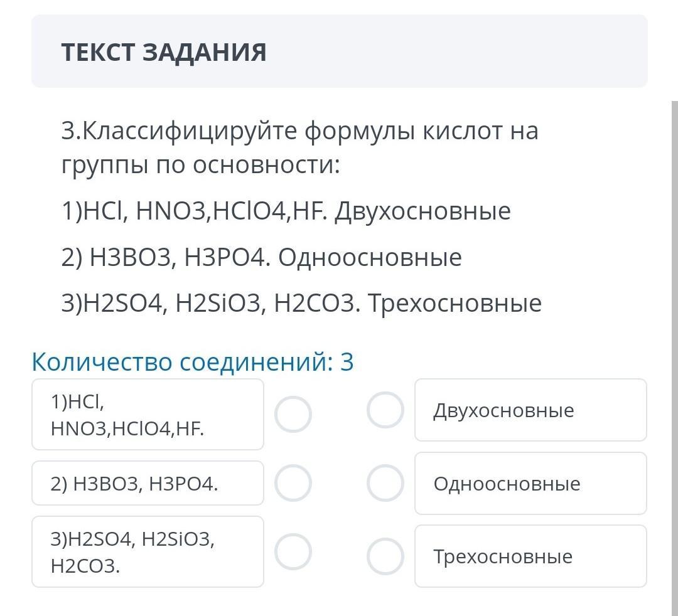678x616 pixels.
Task: Select radio beside the 1)HCl, HNO3,HClO4,HF. card
Action: (x=293, y=415)
